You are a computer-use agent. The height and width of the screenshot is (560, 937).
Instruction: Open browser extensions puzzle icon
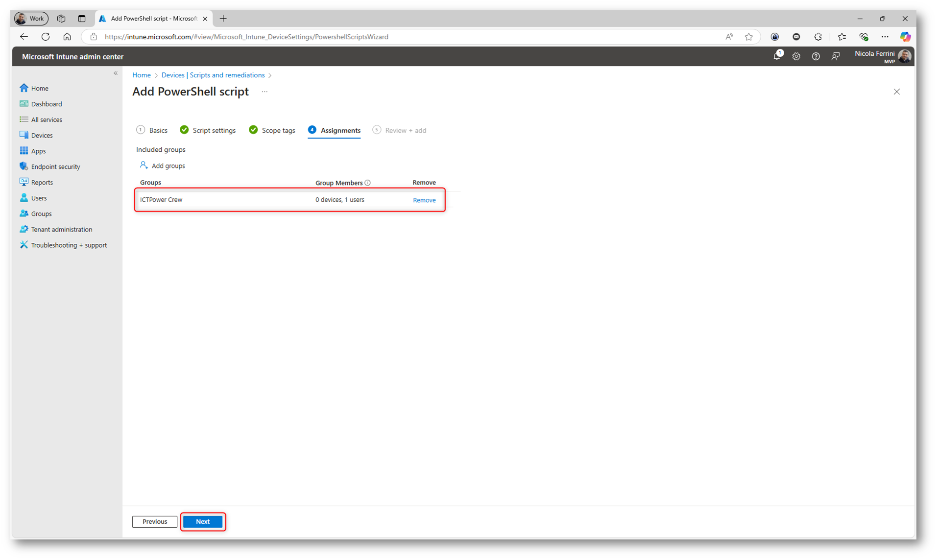click(818, 37)
